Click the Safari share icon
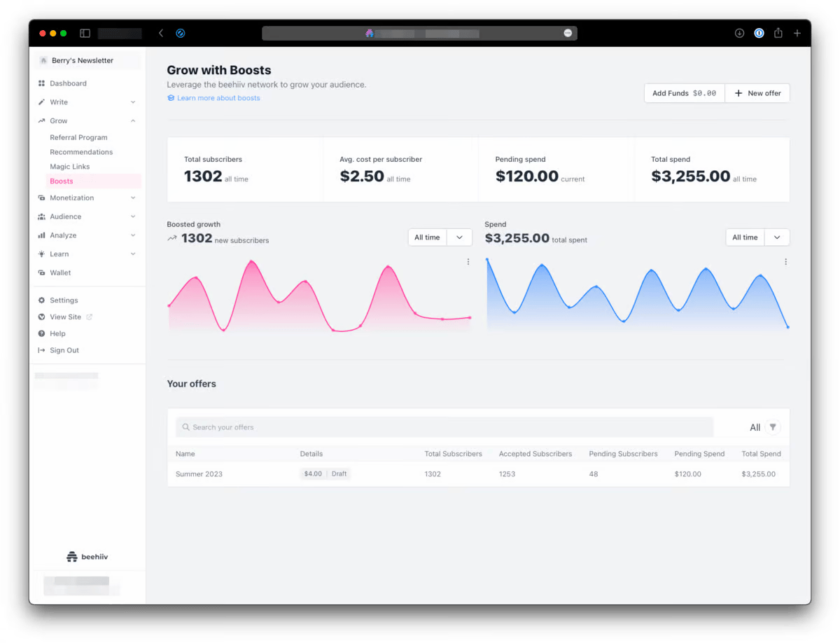This screenshot has width=840, height=643. coord(778,33)
